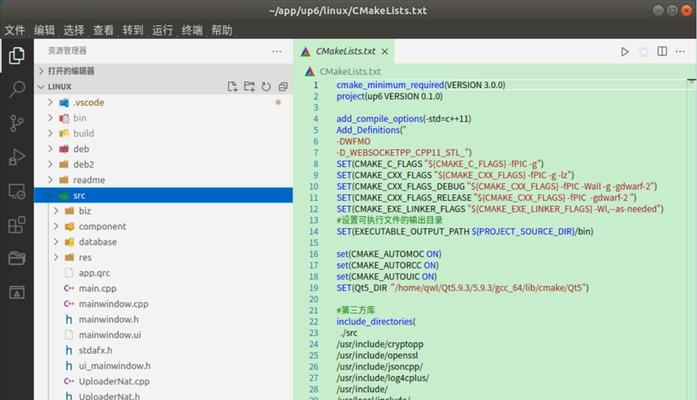The image size is (697, 400).
Task: Open the Run and Debug view
Action: click(16, 157)
